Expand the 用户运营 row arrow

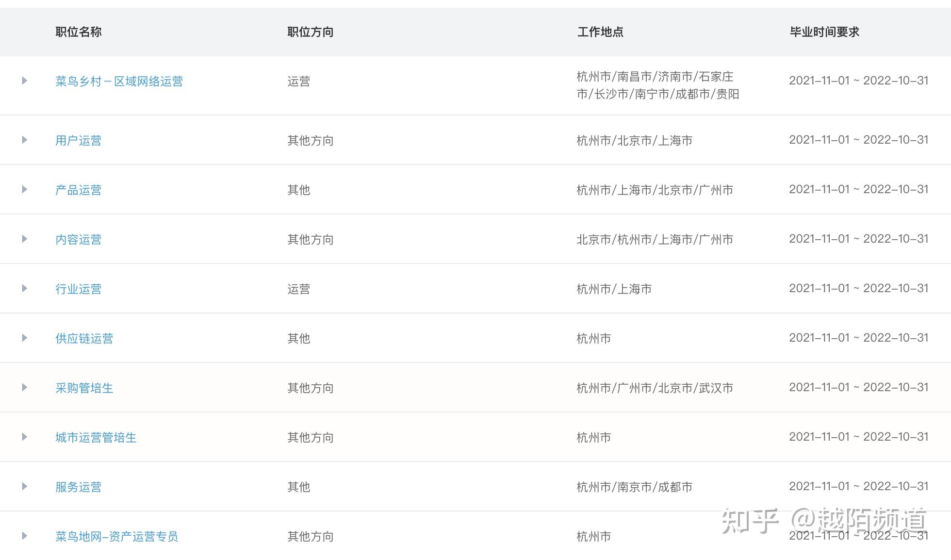(24, 140)
